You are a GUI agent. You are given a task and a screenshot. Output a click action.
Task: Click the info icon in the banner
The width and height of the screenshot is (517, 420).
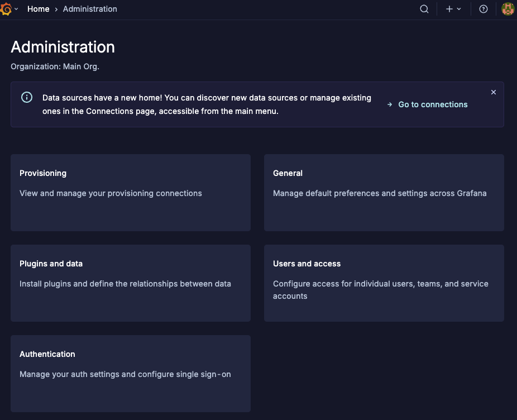click(x=27, y=97)
